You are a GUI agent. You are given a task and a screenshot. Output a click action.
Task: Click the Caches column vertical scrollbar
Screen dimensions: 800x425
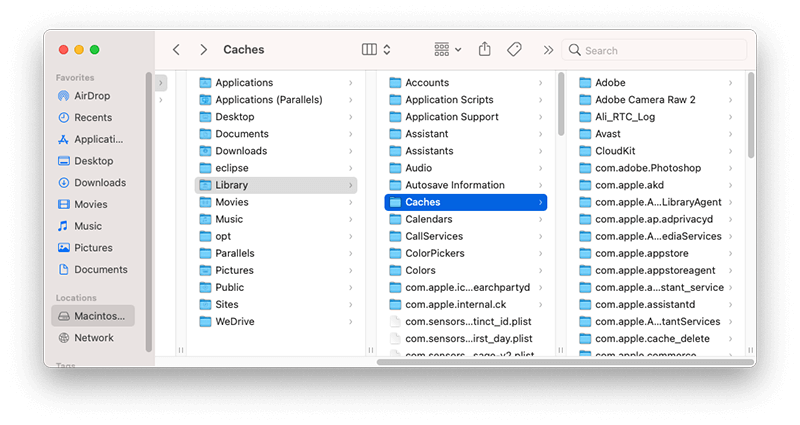click(x=751, y=115)
